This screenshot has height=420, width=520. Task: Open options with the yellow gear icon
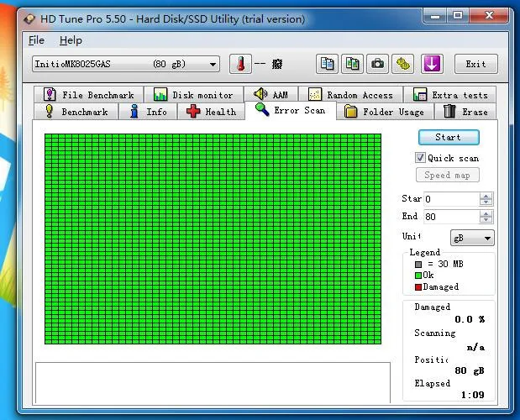[x=403, y=64]
